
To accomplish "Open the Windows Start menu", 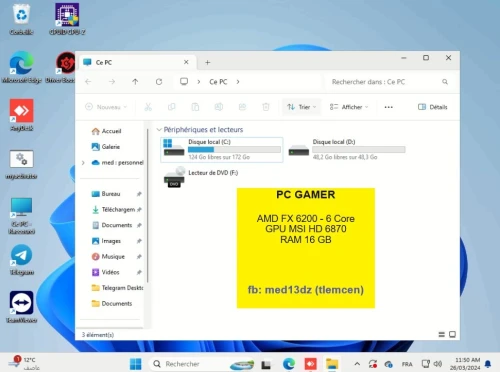I will click(x=135, y=364).
